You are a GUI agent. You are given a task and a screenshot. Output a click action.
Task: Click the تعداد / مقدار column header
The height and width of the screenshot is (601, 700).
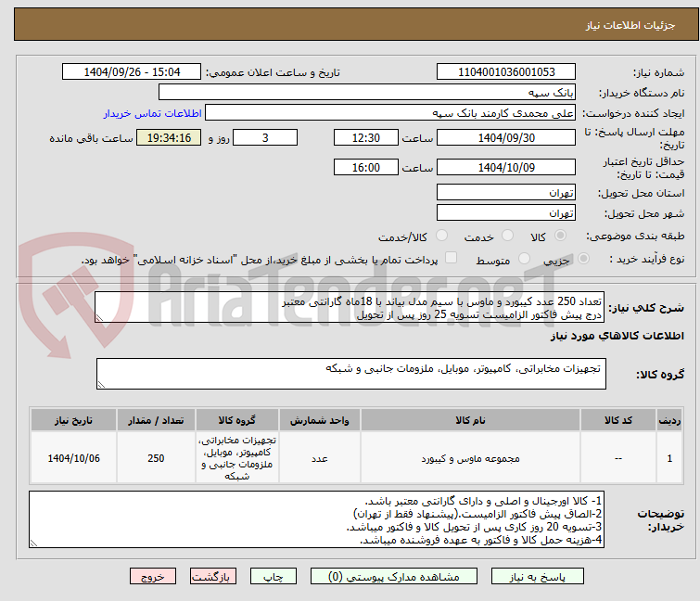[156, 420]
